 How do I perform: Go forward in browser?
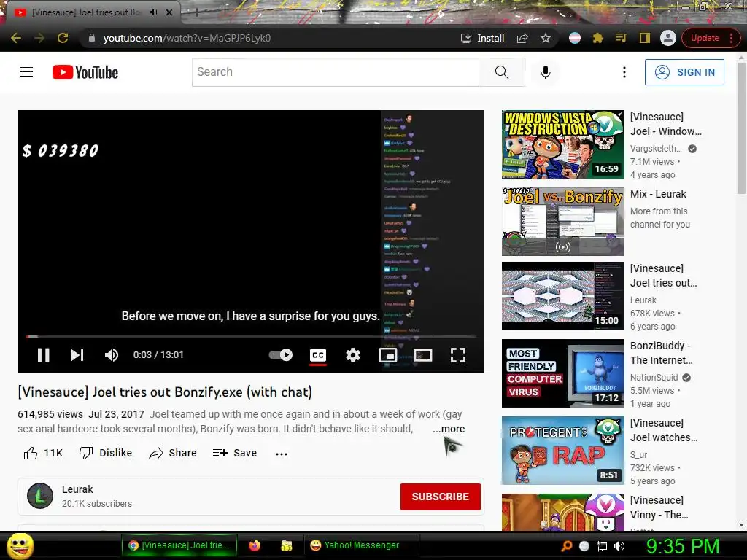tap(39, 38)
